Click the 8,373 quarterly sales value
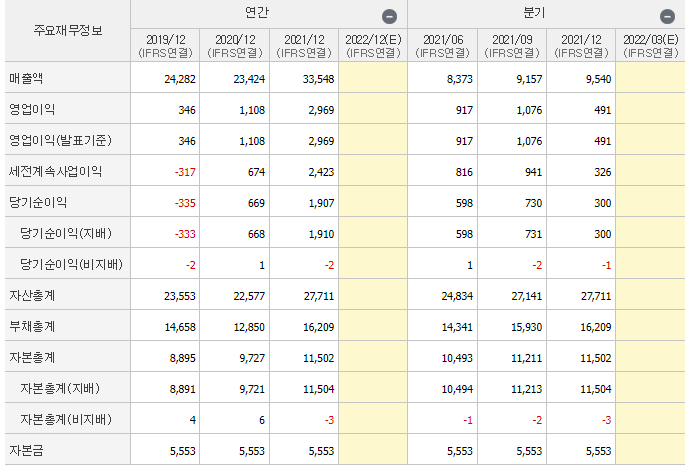Viewport: 692px width, 465px height. [459, 79]
